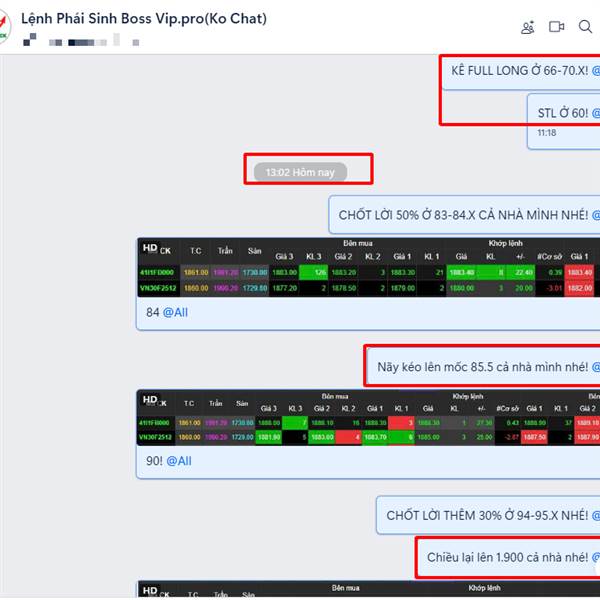The height and width of the screenshot is (600, 600).
Task: Open group title Lệnh Phái Sinh Boss Vip.pro
Action: [x=144, y=18]
